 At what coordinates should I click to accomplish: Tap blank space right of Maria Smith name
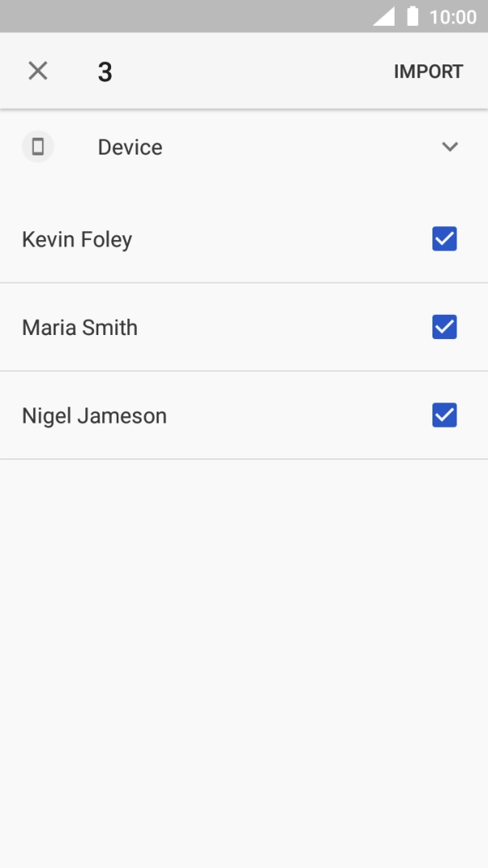click(282, 328)
